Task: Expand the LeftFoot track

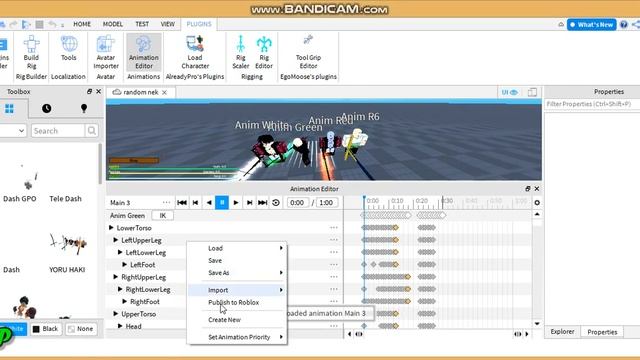Action: pos(124,264)
